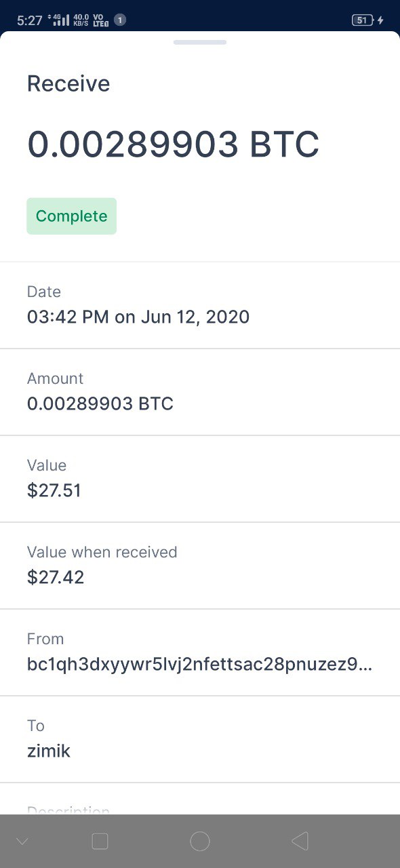Tap the Date row value
This screenshot has height=868, width=400.
tap(138, 317)
